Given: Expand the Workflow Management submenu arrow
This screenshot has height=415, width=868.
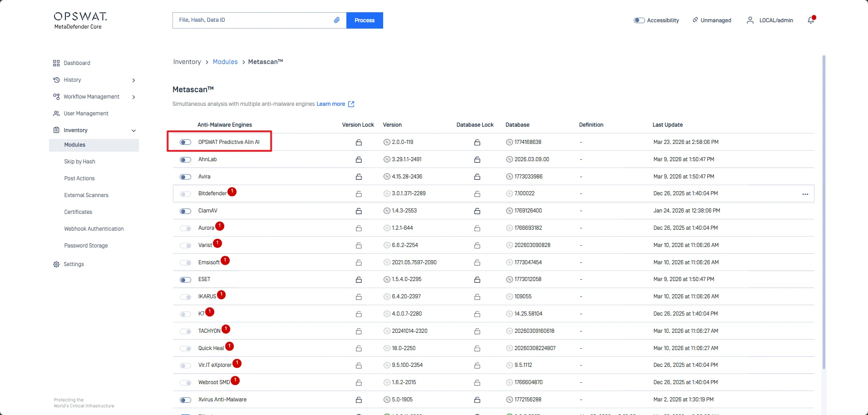Looking at the screenshot, I should 133,97.
